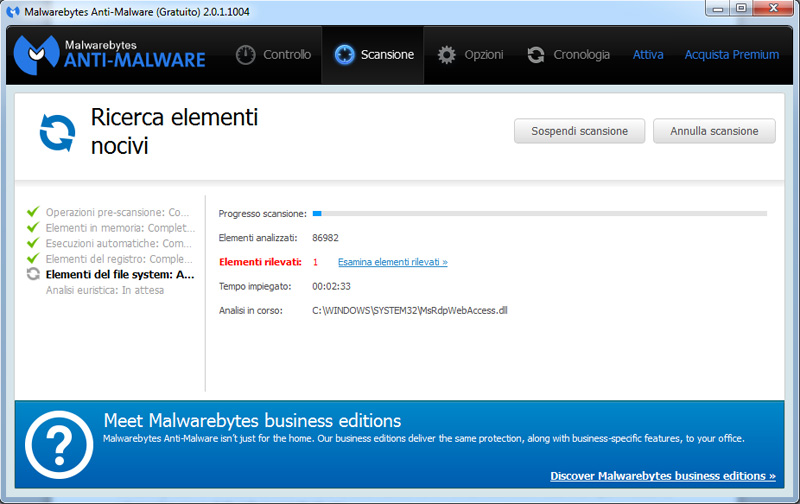Click the scan progress bar
800x504 pixels.
540,214
